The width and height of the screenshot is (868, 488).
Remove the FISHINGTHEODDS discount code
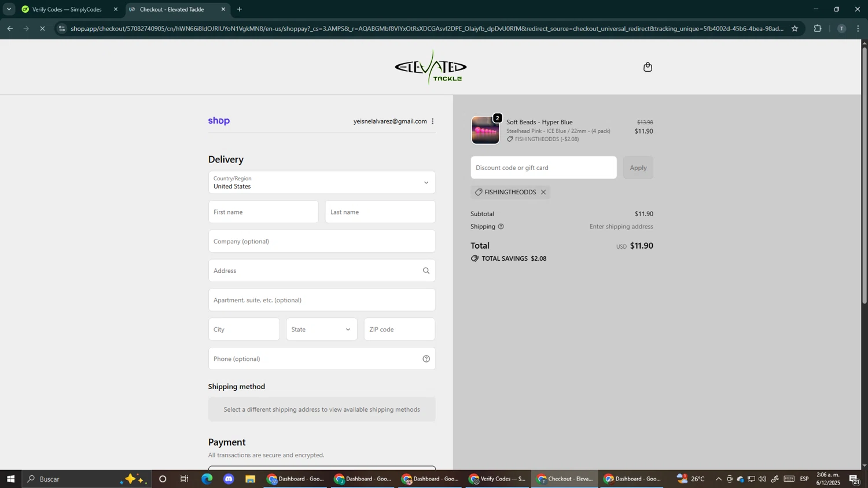click(543, 193)
